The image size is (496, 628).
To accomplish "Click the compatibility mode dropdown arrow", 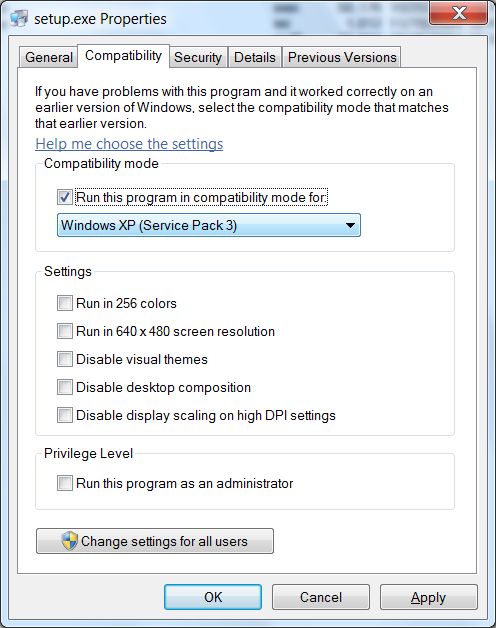I will [x=350, y=225].
